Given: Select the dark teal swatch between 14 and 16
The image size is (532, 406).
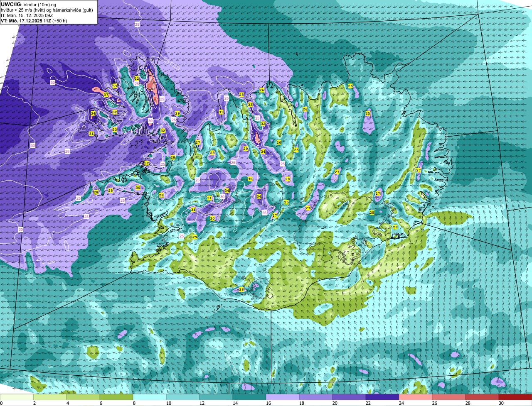Looking at the screenshot, I should [x=249, y=397].
